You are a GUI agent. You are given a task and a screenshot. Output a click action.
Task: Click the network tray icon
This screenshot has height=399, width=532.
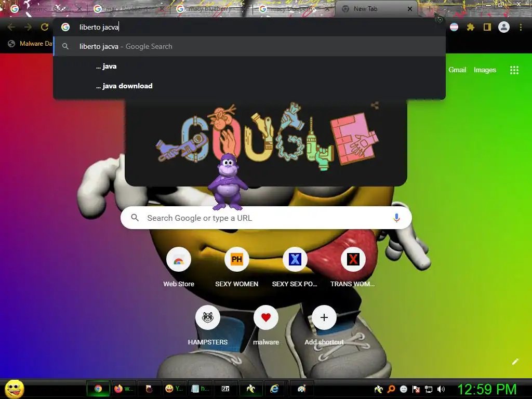[429, 389]
